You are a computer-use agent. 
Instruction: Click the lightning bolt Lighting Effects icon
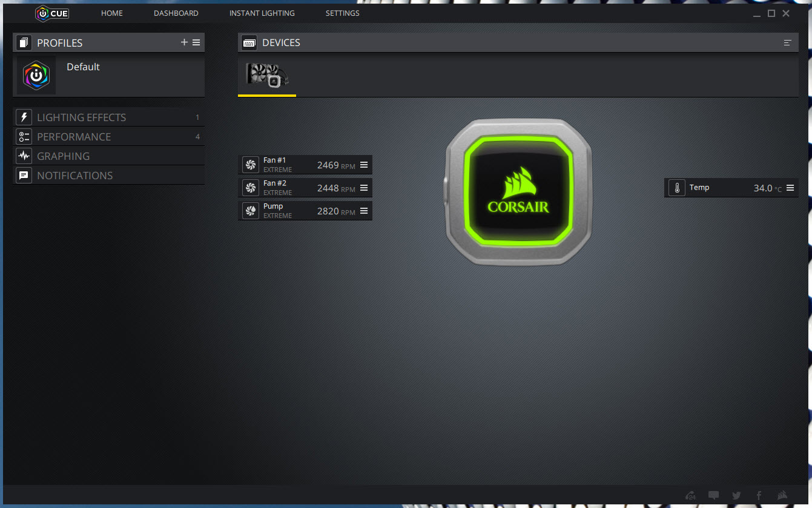click(x=24, y=117)
